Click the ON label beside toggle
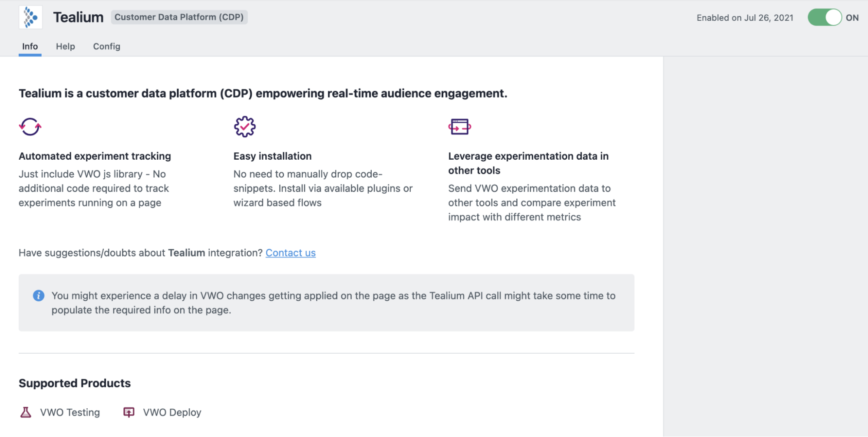 852,18
